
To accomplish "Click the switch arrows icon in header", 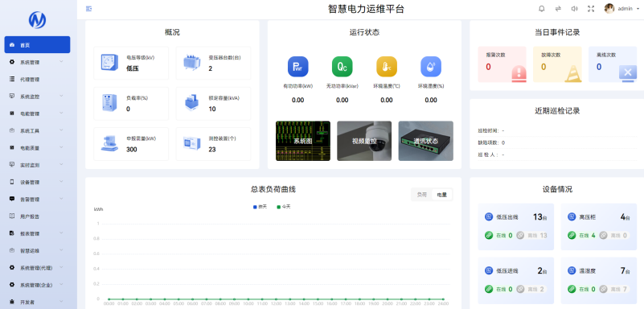I will click(x=558, y=9).
